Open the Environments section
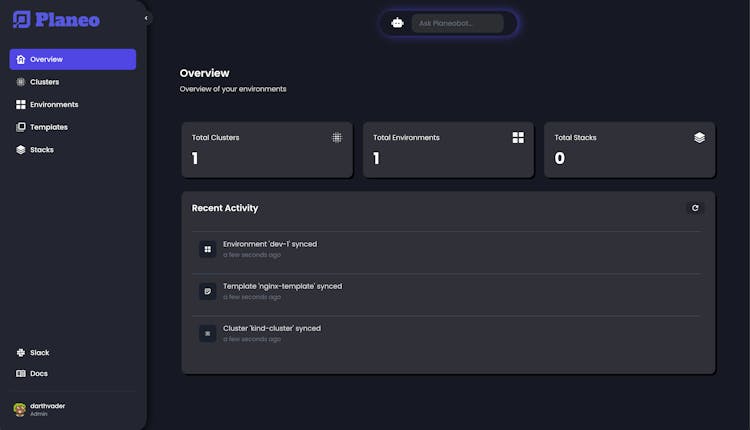This screenshot has width=750, height=430. 53,104
